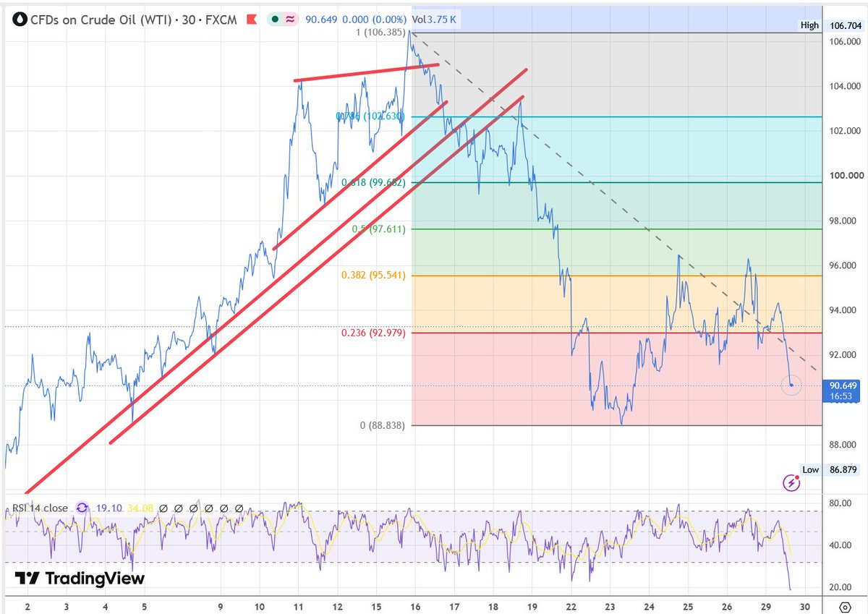Click the current price label 90.649 on axis
Viewport: 868px width, 614px height.
(x=842, y=386)
